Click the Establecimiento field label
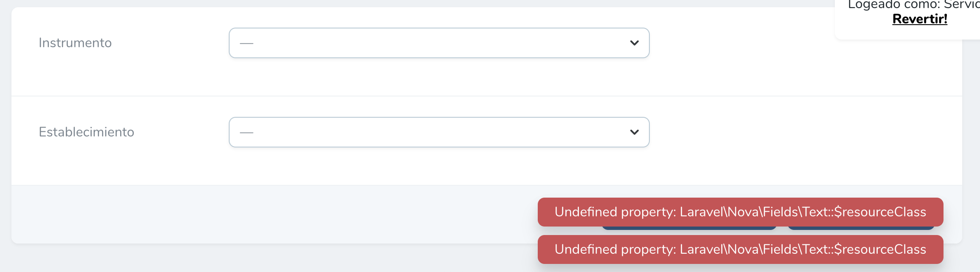980x272 pixels. [87, 132]
